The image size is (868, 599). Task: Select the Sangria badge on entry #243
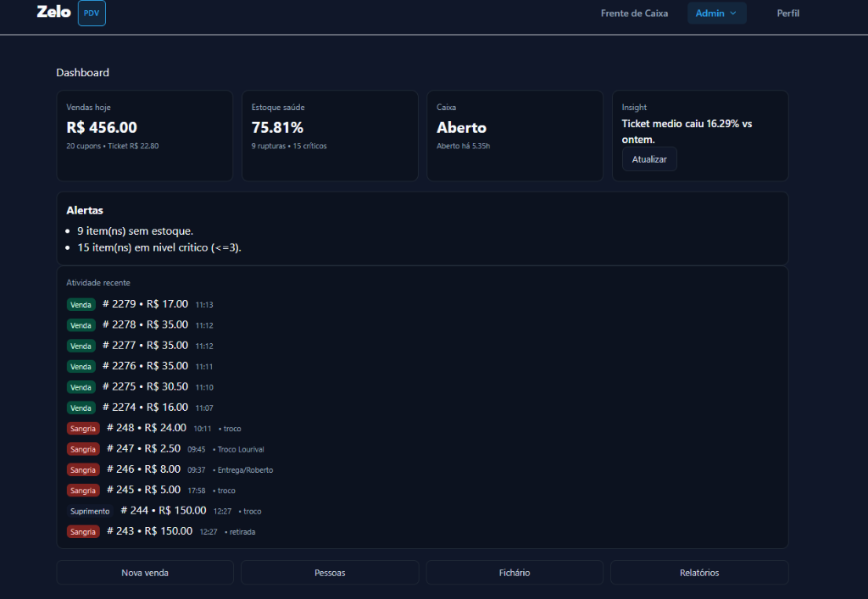click(x=83, y=531)
